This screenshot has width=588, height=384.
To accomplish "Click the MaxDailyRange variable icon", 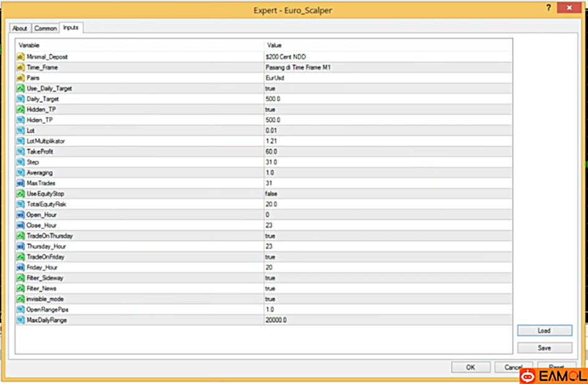I will click(20, 320).
